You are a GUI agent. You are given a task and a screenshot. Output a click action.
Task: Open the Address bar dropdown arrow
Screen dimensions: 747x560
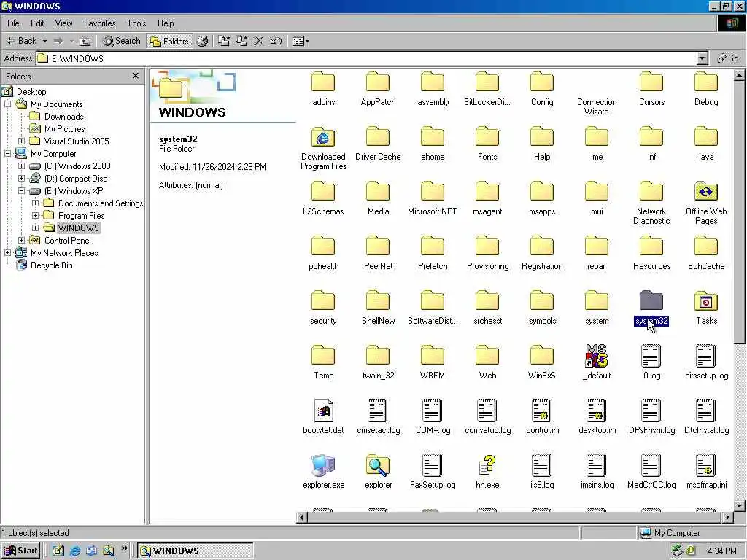coord(703,58)
